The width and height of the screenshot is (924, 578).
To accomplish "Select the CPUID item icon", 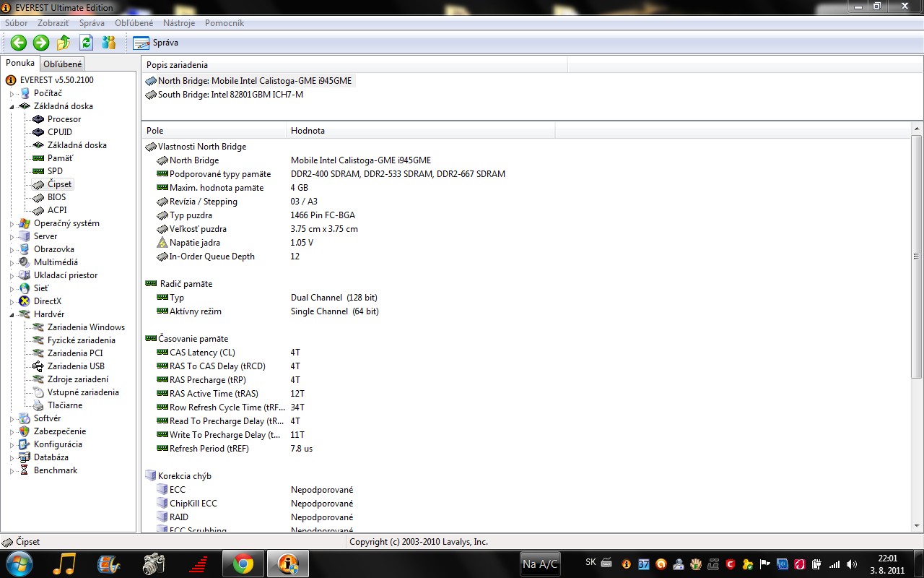I will coord(38,132).
